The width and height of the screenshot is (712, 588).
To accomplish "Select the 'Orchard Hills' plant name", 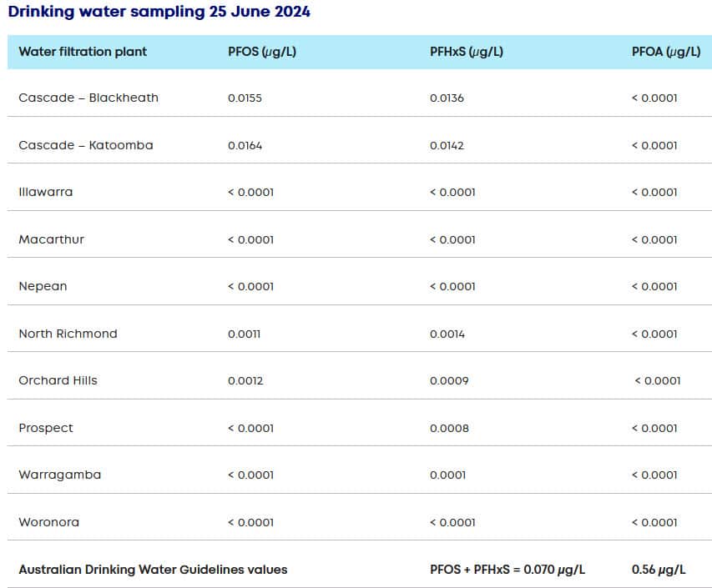I will (x=58, y=380).
